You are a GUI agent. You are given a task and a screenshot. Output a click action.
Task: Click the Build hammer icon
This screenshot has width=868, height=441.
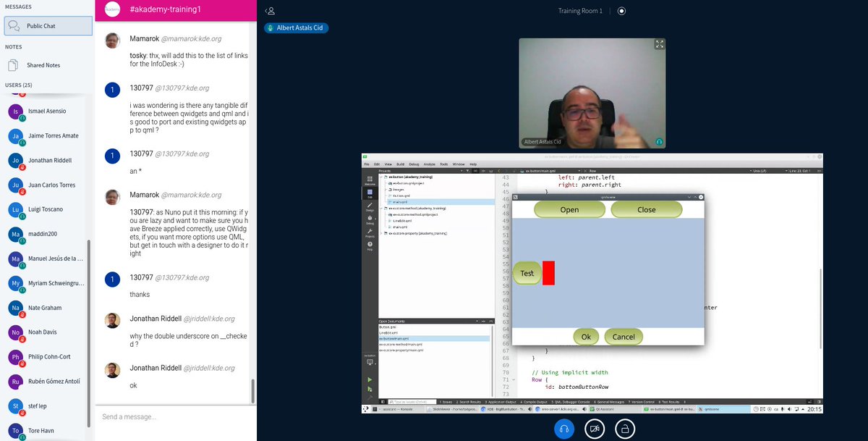pos(370,398)
